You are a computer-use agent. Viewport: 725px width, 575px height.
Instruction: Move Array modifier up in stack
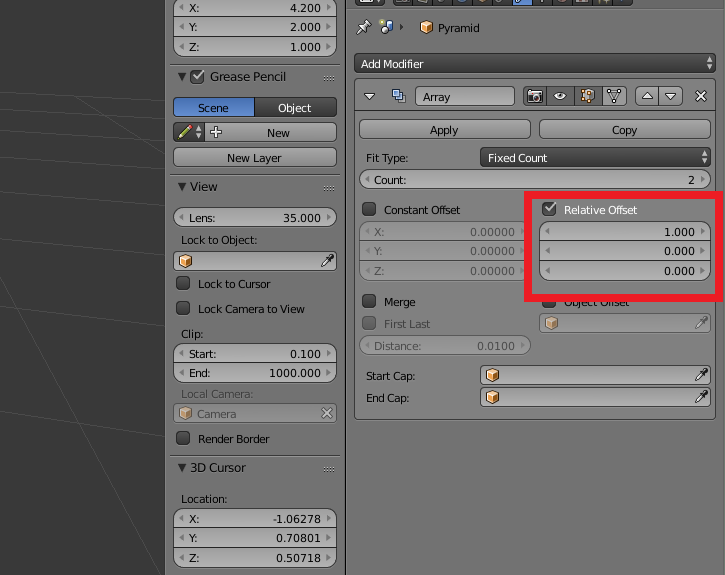pyautogui.click(x=647, y=96)
